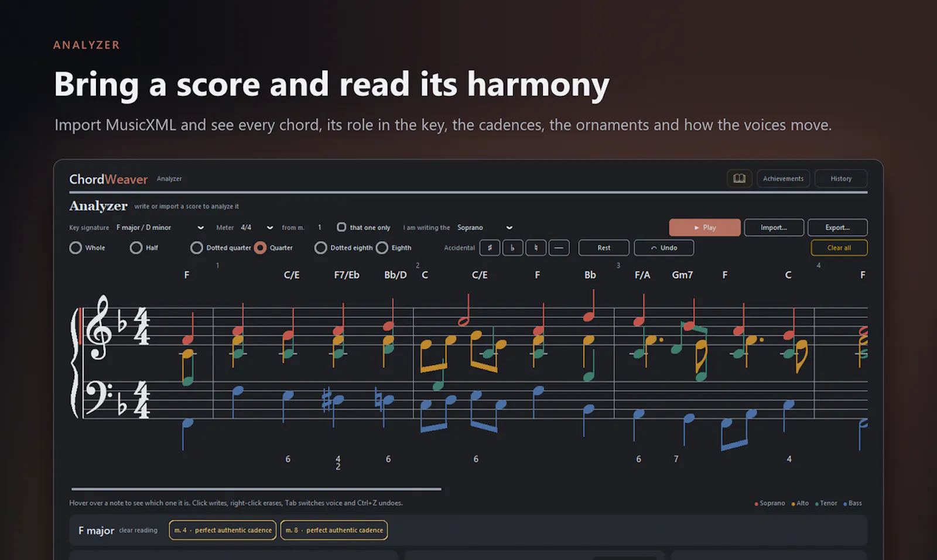Open the Key signature dropdown
Screen dimensions: 937x560
click(160, 228)
